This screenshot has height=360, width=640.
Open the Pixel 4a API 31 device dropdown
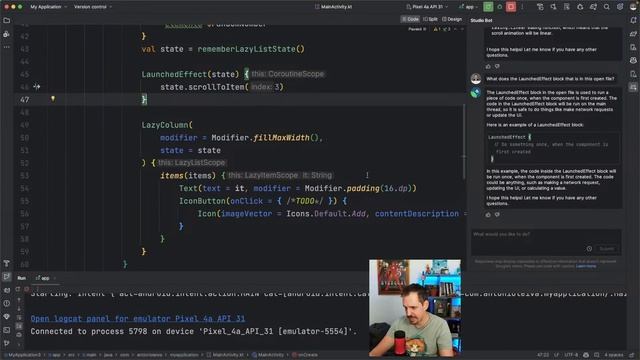point(427,7)
